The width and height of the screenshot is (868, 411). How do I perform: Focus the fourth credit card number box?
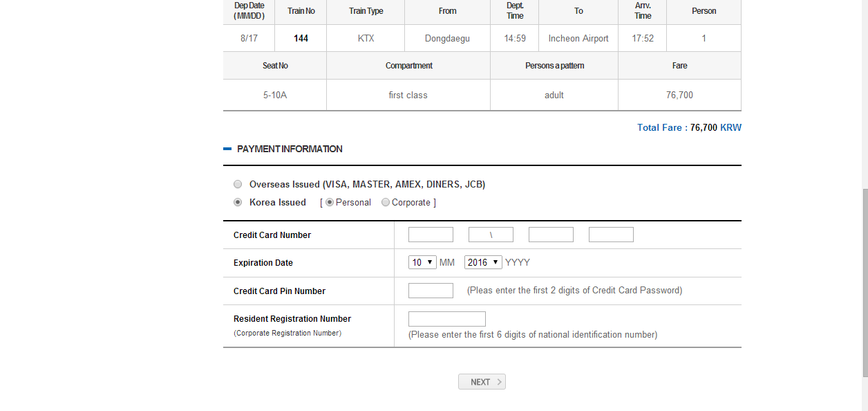coord(611,235)
